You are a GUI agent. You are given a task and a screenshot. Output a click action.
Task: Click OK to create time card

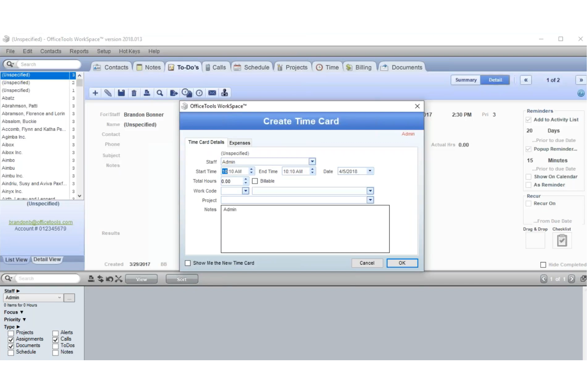pos(402,263)
